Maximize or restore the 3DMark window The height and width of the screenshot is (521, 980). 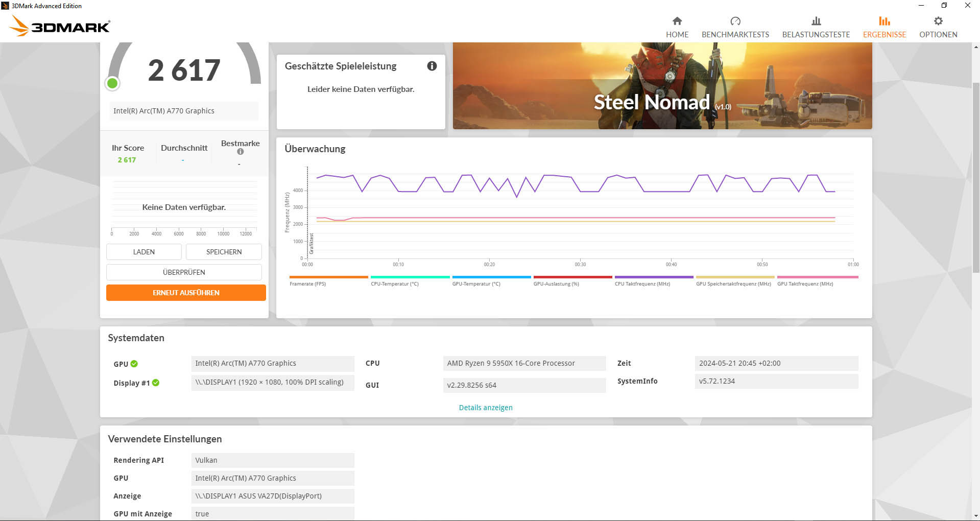point(944,6)
